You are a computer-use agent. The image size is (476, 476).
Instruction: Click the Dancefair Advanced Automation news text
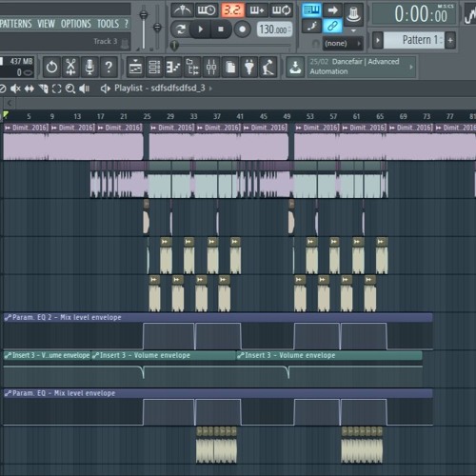tap(354, 67)
